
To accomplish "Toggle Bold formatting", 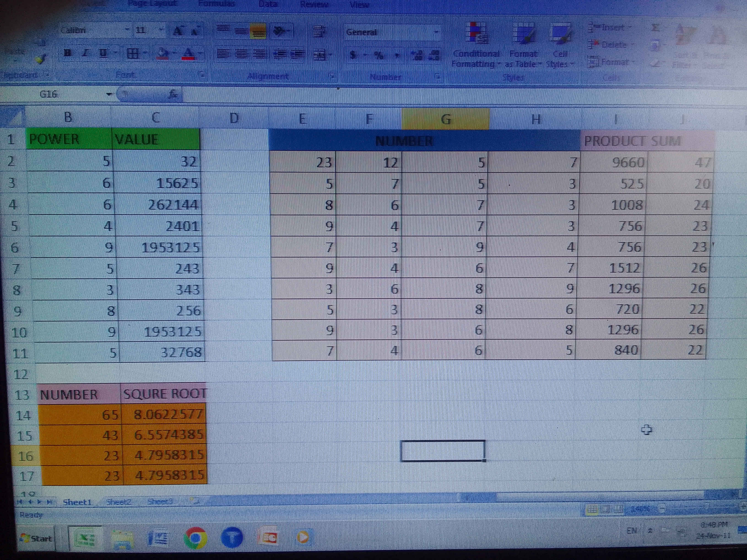I will [x=68, y=53].
